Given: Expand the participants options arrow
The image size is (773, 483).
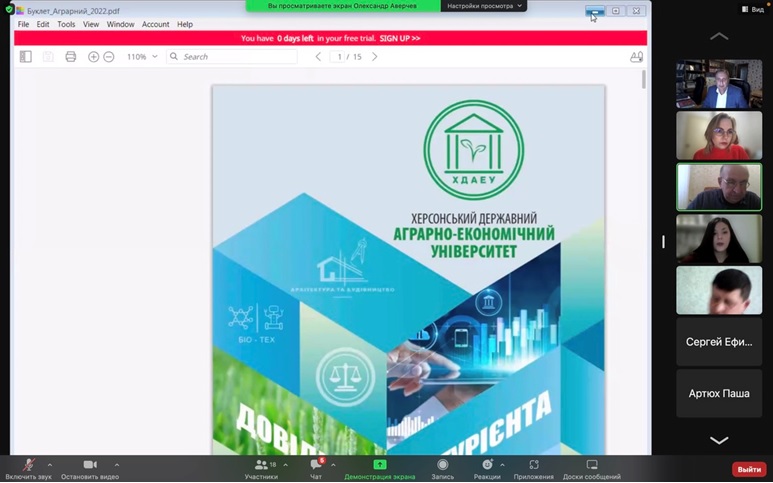Looking at the screenshot, I should [x=285, y=464].
